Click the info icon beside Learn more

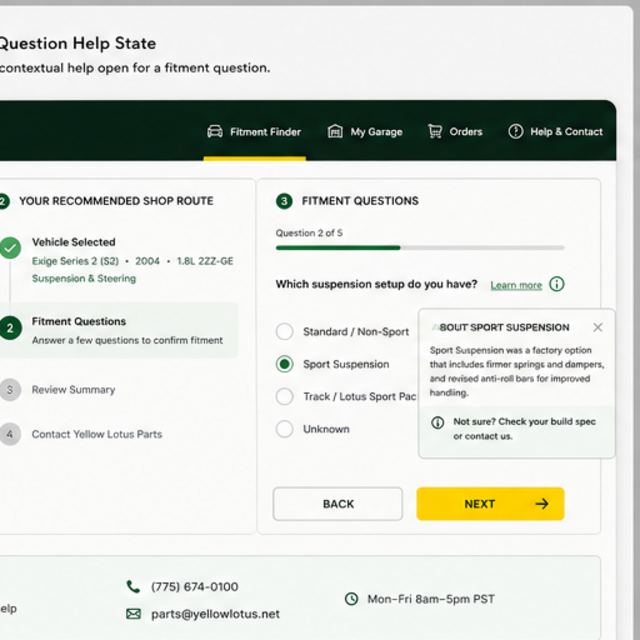557,284
